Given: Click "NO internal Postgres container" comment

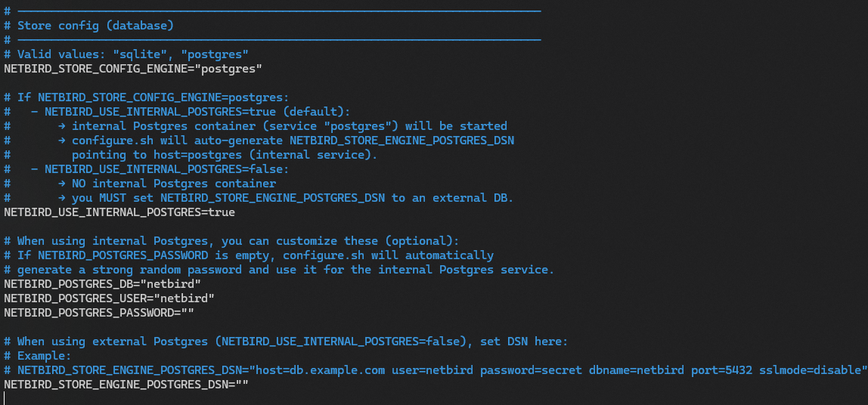Looking at the screenshot, I should pos(174,184).
